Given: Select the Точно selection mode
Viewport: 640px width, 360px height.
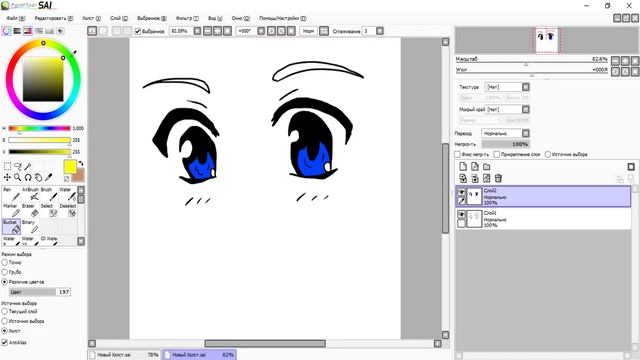Looking at the screenshot, I should (5, 262).
